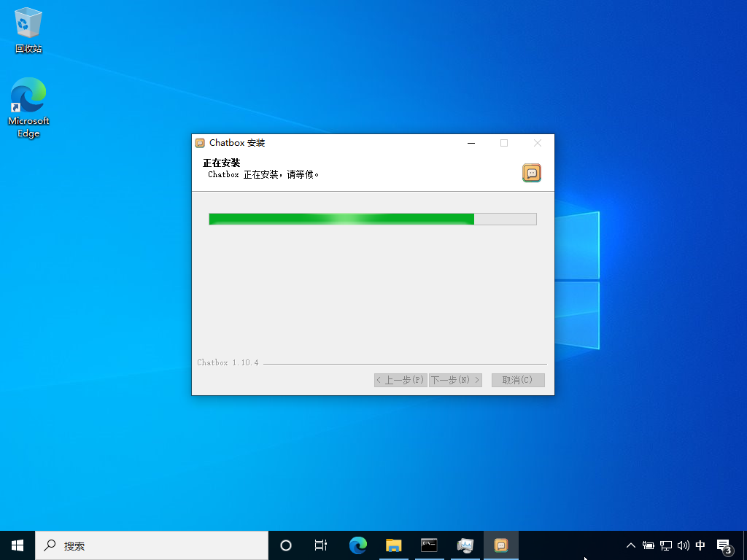Image resolution: width=747 pixels, height=560 pixels.
Task: Open network status tray icon
Action: click(665, 545)
